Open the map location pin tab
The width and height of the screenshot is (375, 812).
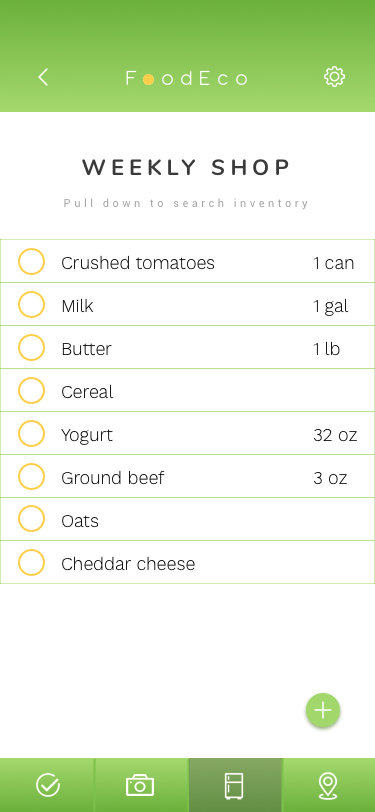click(x=328, y=785)
